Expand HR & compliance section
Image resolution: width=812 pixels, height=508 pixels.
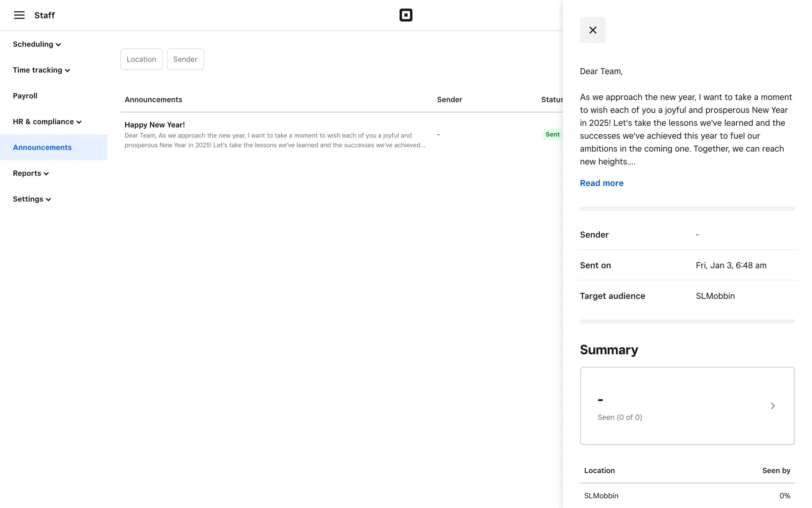pyautogui.click(x=47, y=122)
